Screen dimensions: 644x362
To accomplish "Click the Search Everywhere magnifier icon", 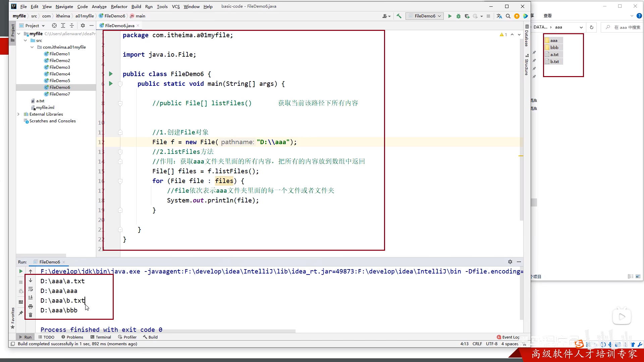I will pos(508,16).
